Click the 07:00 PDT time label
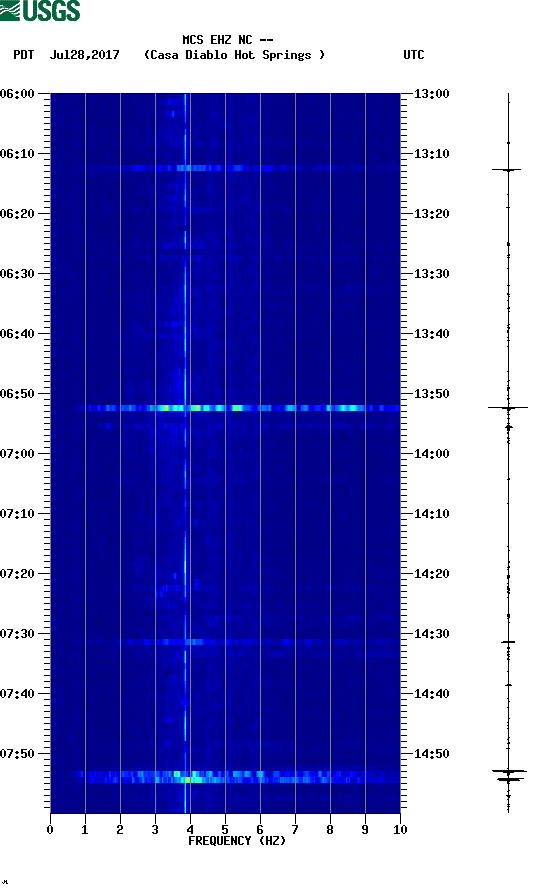 click(x=18, y=453)
